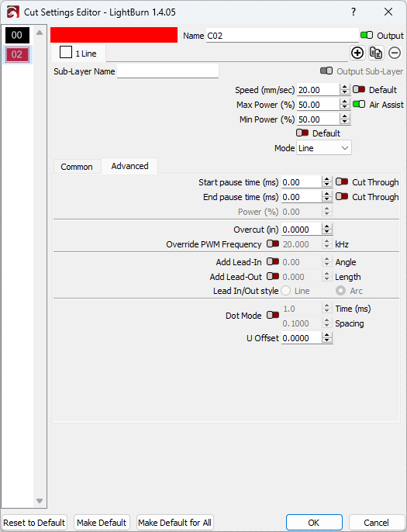Switch to the Common tab

click(77, 167)
